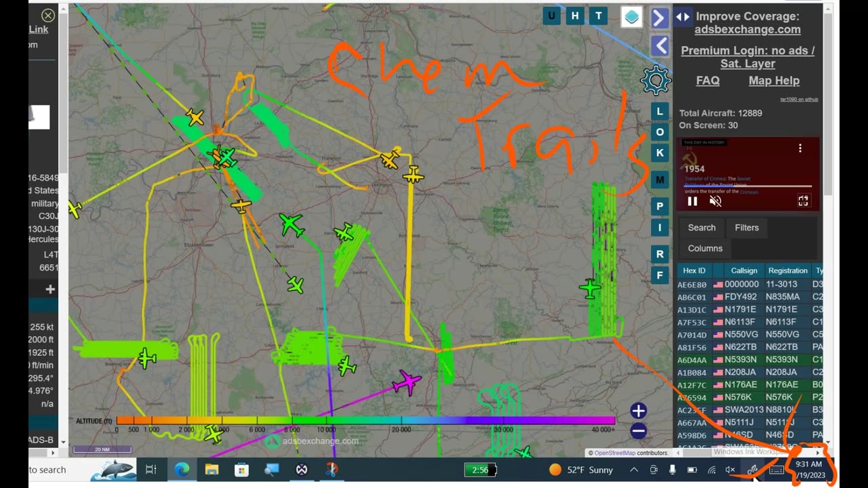Click the H map toggle button
The image size is (868, 488).
pyautogui.click(x=575, y=16)
